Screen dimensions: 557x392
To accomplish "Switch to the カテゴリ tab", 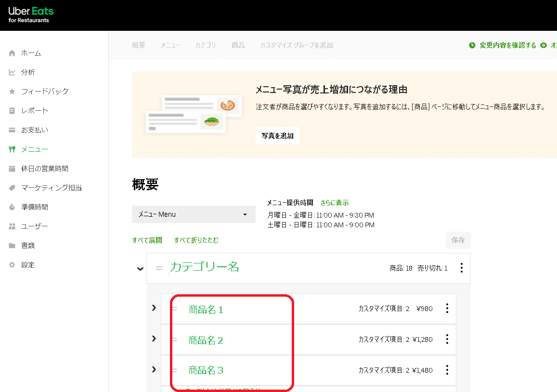I will [205, 45].
